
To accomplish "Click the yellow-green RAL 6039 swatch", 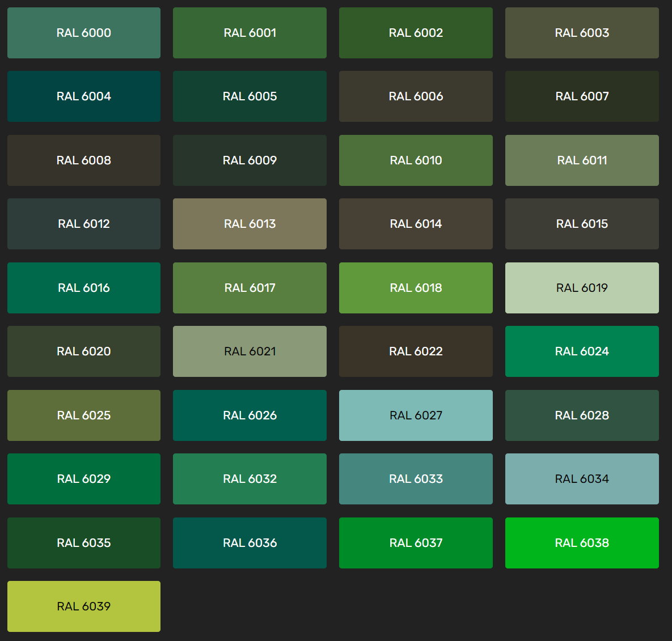I will [84, 606].
